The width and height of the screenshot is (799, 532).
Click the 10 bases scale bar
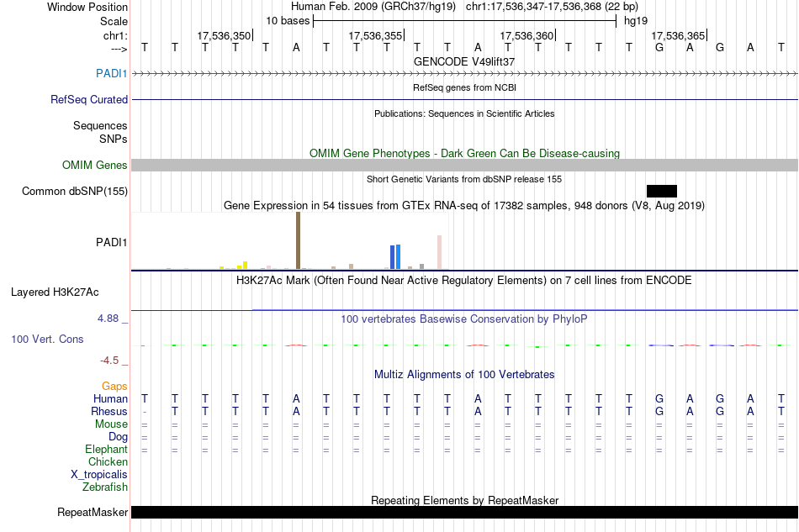pos(465,21)
